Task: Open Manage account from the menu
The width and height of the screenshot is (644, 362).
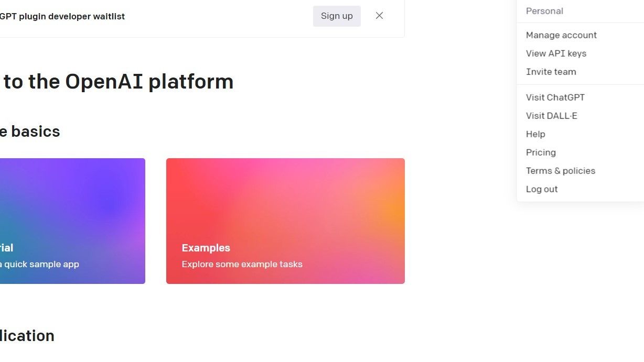Action: pos(561,35)
